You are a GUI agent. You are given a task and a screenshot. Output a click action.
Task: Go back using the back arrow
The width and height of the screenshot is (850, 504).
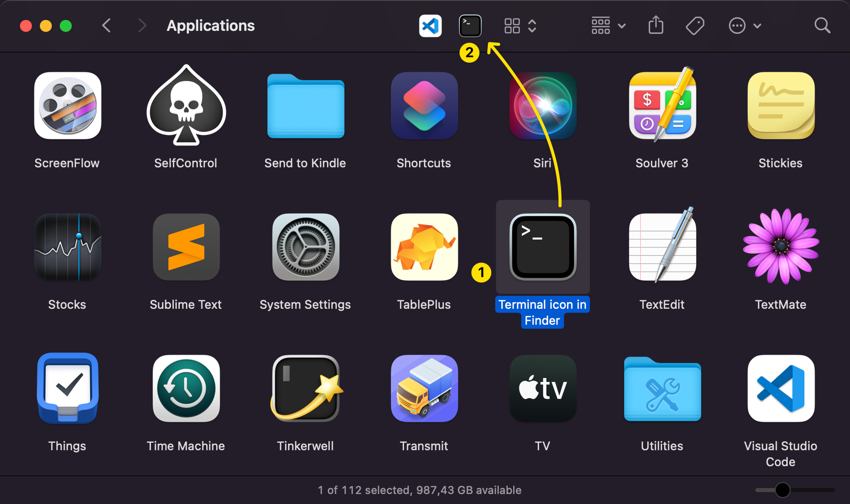click(106, 26)
